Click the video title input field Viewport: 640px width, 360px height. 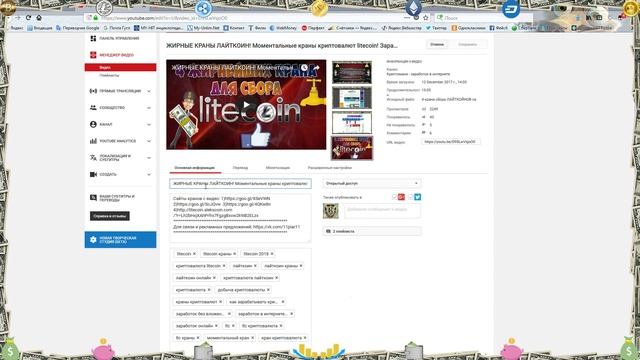tap(240, 184)
